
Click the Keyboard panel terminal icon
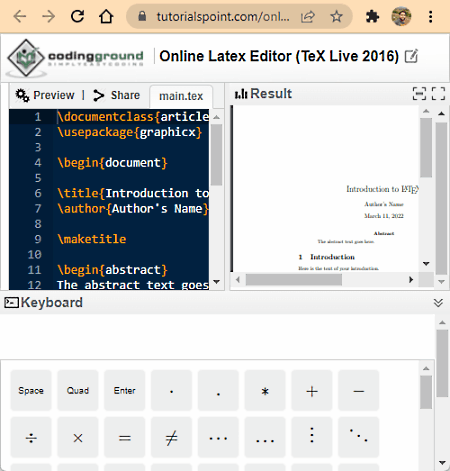pos(11,303)
